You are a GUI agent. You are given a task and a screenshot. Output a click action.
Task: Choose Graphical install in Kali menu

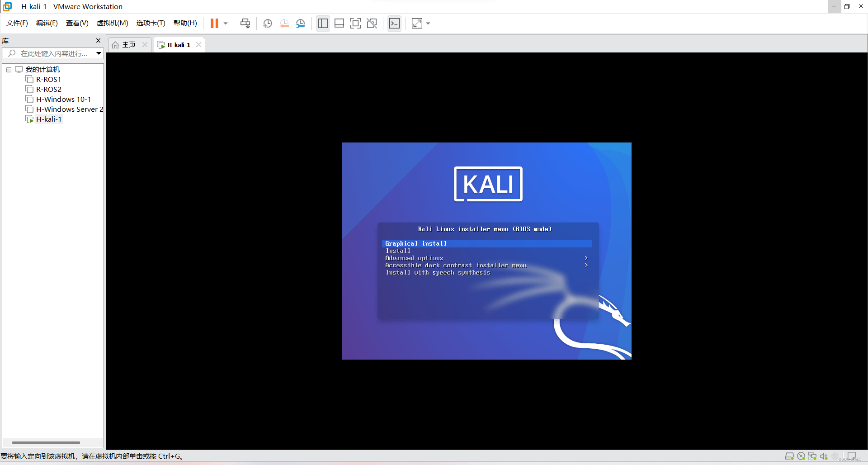(487, 244)
